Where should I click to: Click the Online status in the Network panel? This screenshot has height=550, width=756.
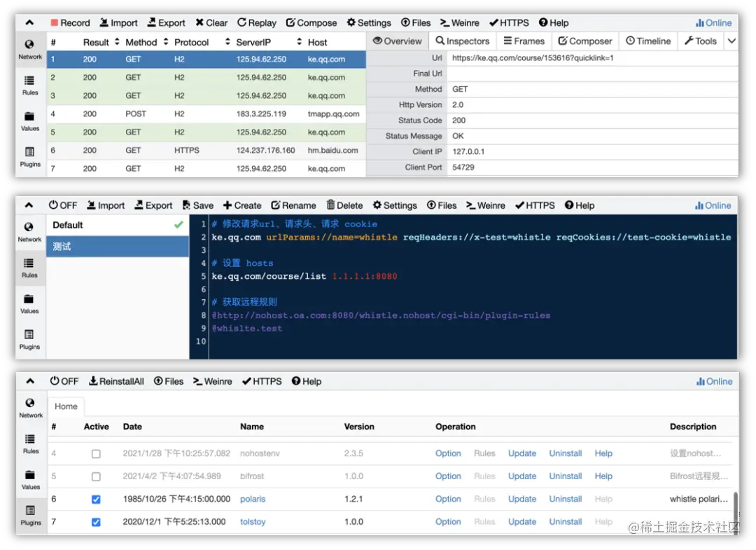coord(713,22)
